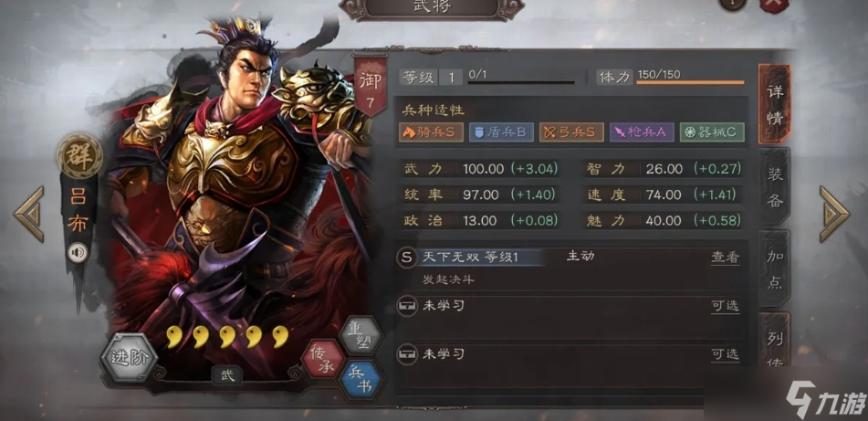Viewport: 868px width, 421px height.
Task: Close the 武将 panel with red X
Action: click(774, 5)
